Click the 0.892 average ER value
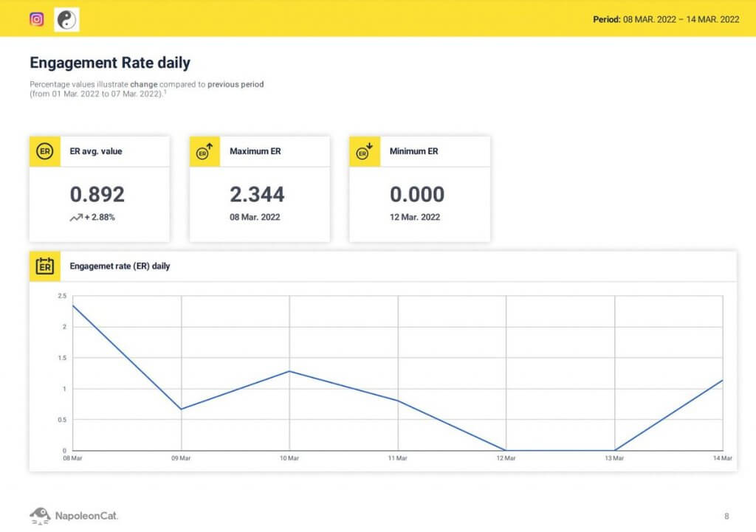 click(97, 194)
